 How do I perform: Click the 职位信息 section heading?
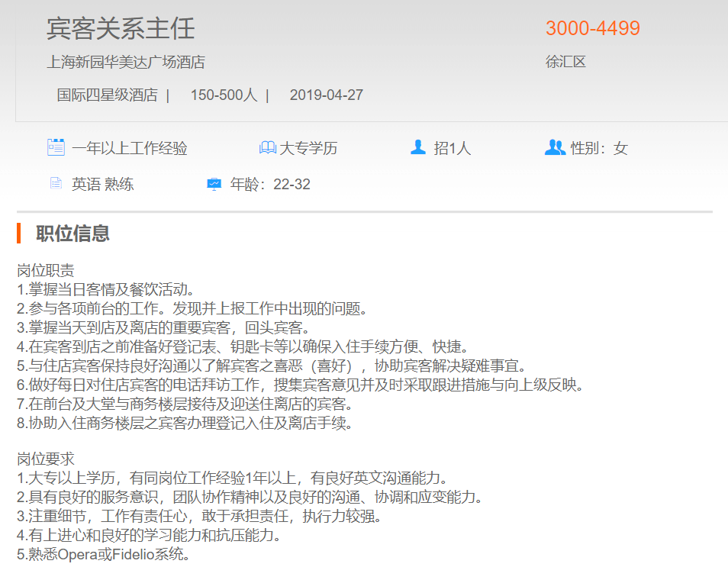point(72,234)
